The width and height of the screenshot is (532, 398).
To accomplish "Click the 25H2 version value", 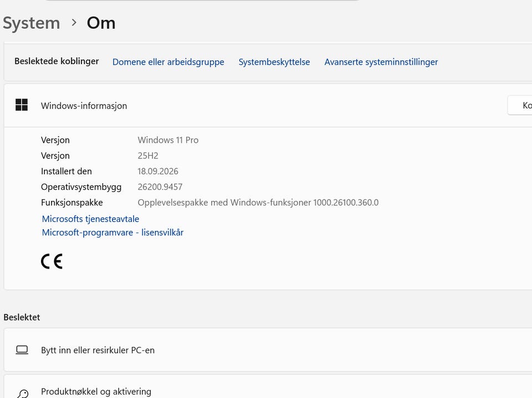I will [x=148, y=156].
